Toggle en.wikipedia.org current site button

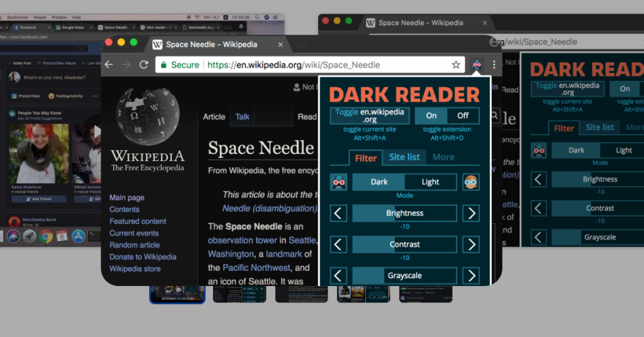coord(370,116)
